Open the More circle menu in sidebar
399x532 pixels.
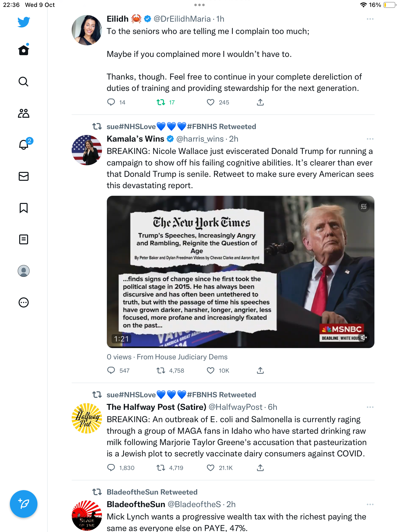pyautogui.click(x=24, y=302)
